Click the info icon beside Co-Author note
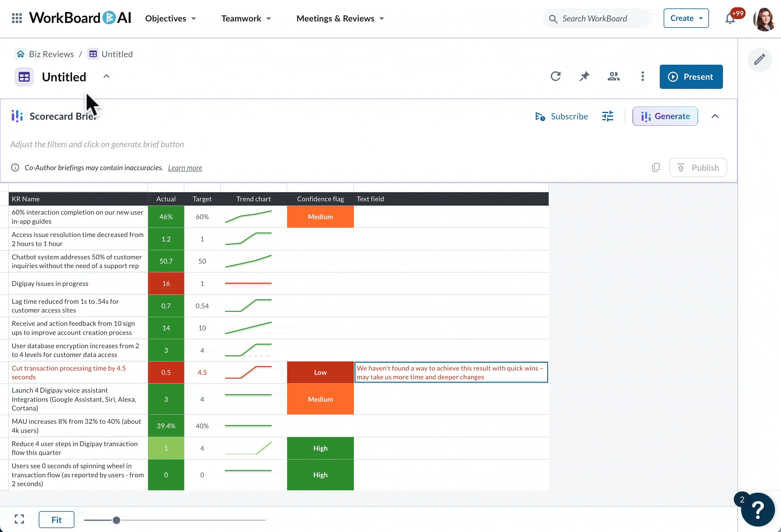The image size is (781, 532). 15,167
